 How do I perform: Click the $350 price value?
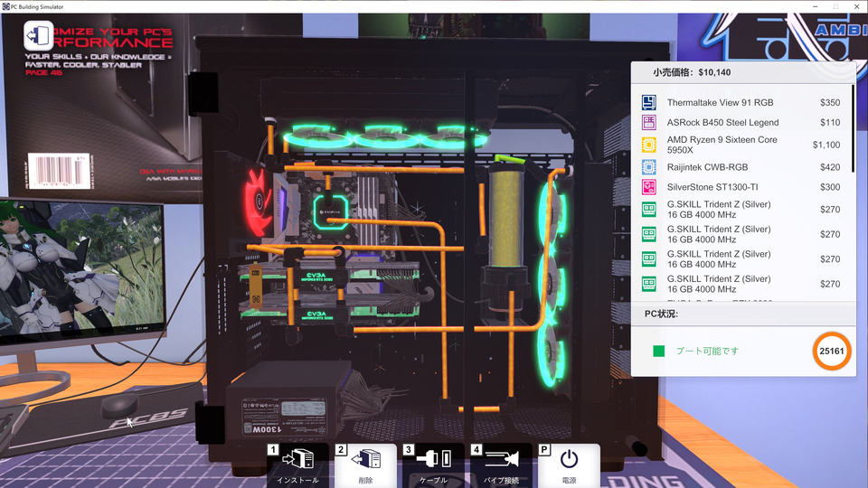(830, 102)
